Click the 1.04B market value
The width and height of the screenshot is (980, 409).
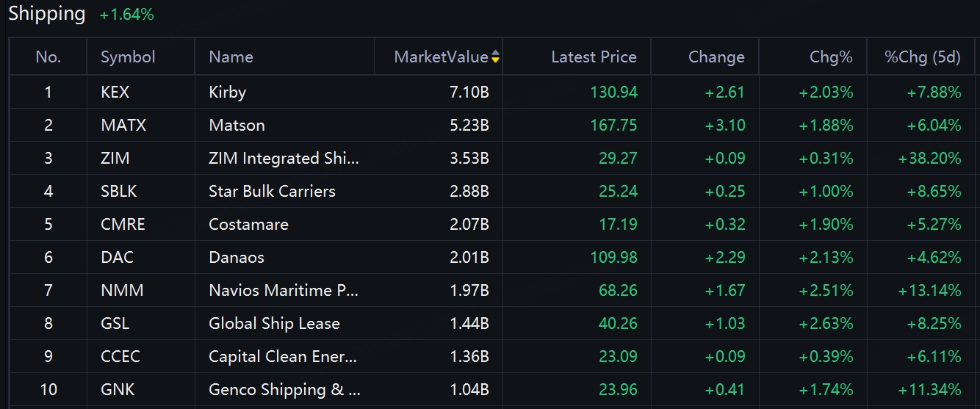(x=469, y=389)
